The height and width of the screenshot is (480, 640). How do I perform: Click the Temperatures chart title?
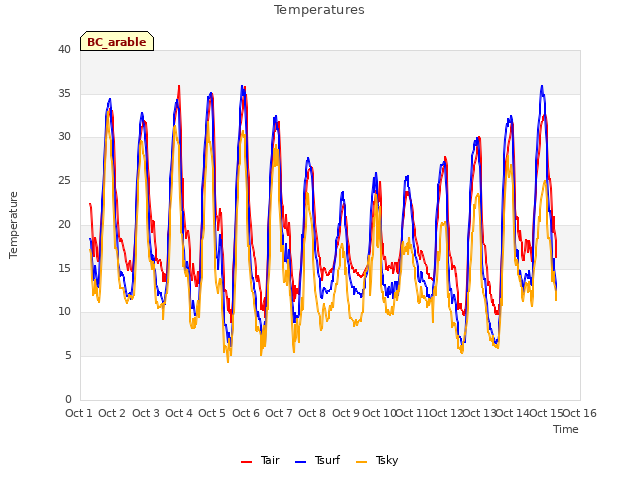point(319,10)
